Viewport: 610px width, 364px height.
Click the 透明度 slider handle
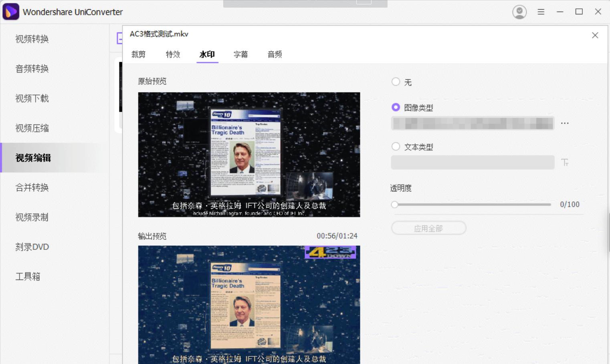click(x=394, y=204)
